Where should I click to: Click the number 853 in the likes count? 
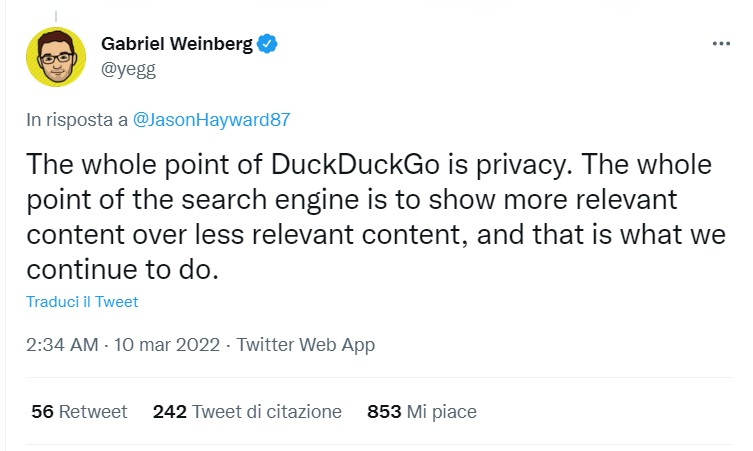[x=384, y=411]
